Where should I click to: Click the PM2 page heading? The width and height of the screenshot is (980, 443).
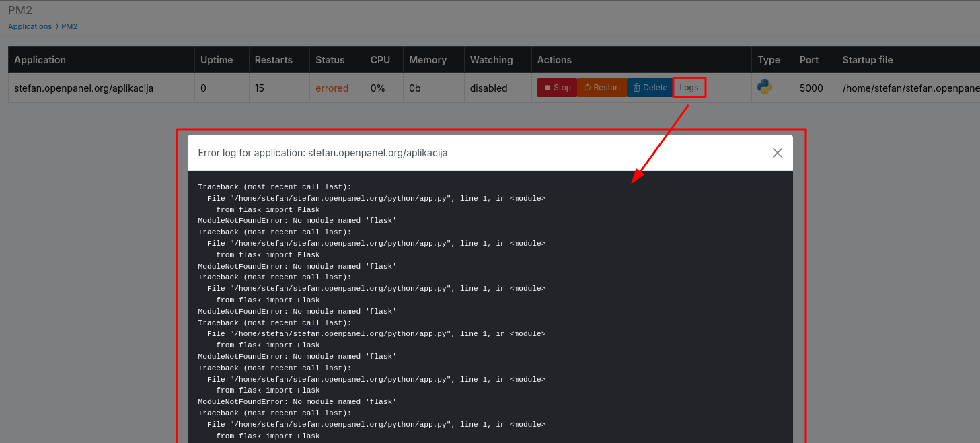coord(20,10)
